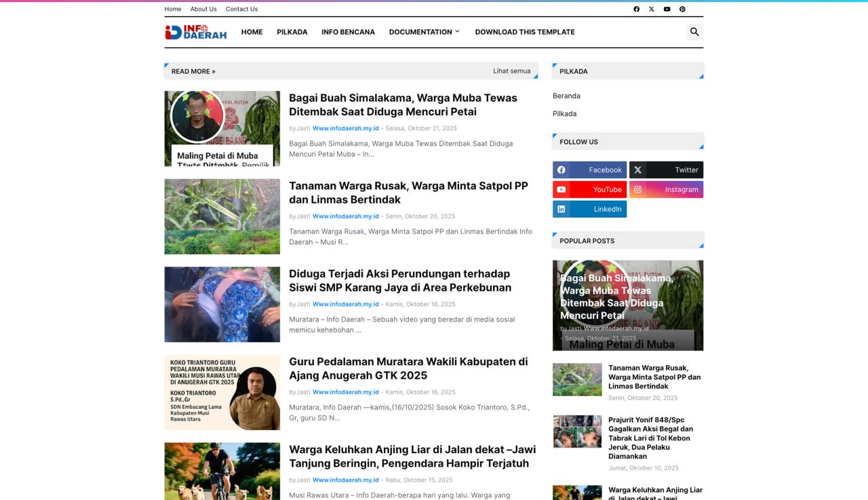Open the search magnifier icon

[x=694, y=31]
